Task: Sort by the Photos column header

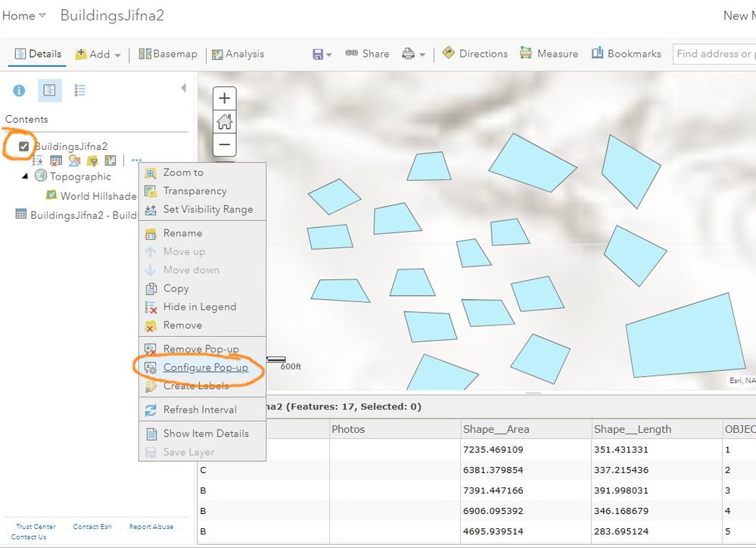Action: [395, 429]
